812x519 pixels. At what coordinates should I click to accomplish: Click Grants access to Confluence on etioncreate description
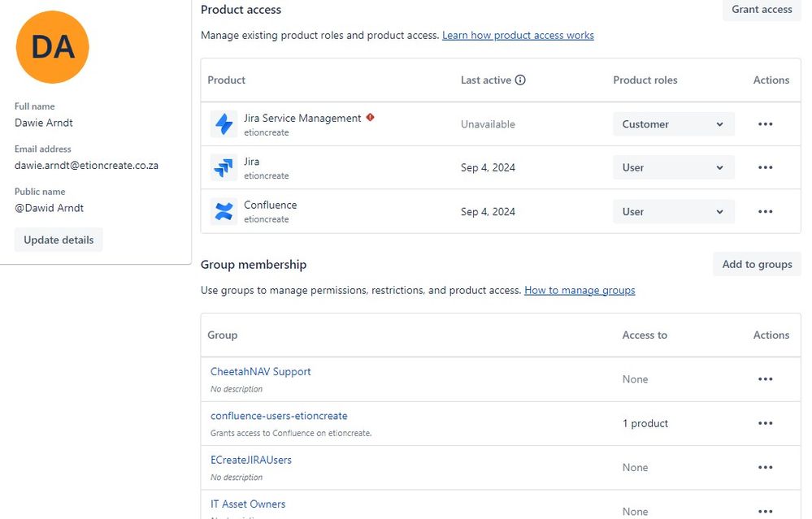[x=291, y=433]
